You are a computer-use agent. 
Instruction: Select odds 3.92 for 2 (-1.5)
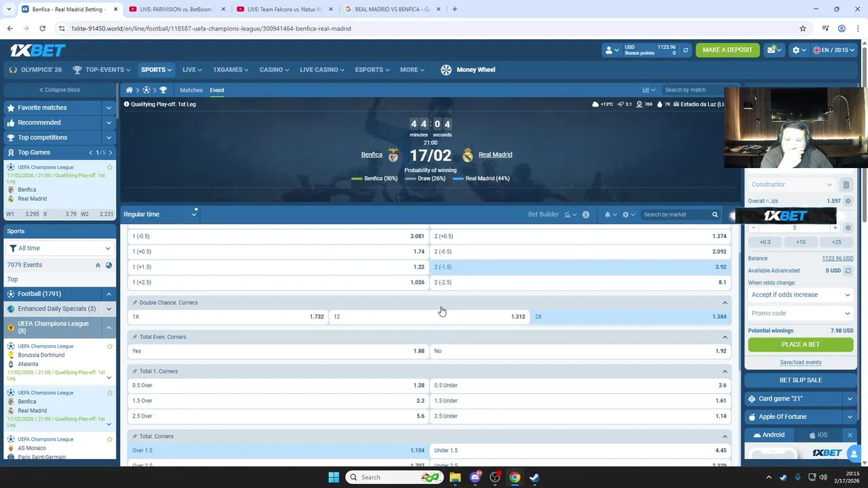580,267
